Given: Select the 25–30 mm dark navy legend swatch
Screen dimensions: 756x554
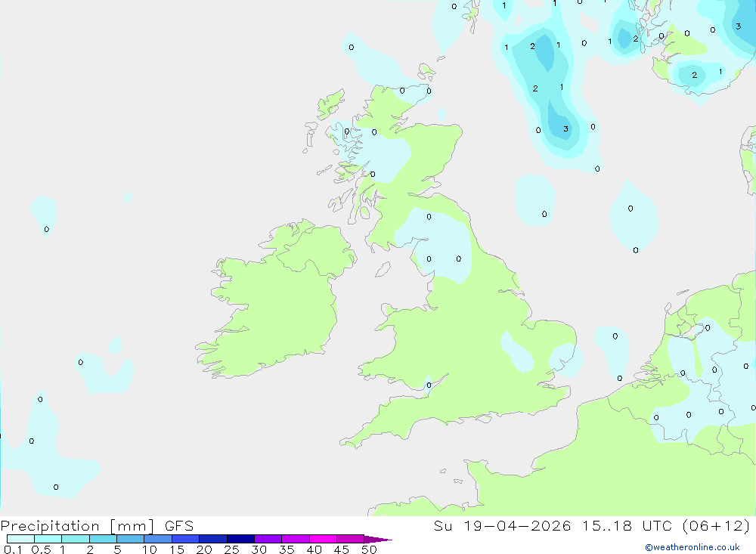Looking at the screenshot, I should pyautogui.click(x=240, y=539).
